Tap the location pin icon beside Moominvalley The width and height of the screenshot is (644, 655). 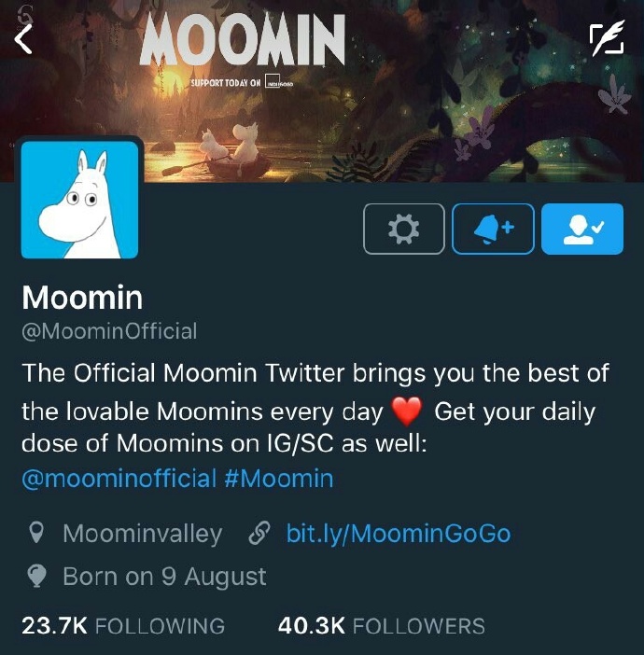point(36,533)
